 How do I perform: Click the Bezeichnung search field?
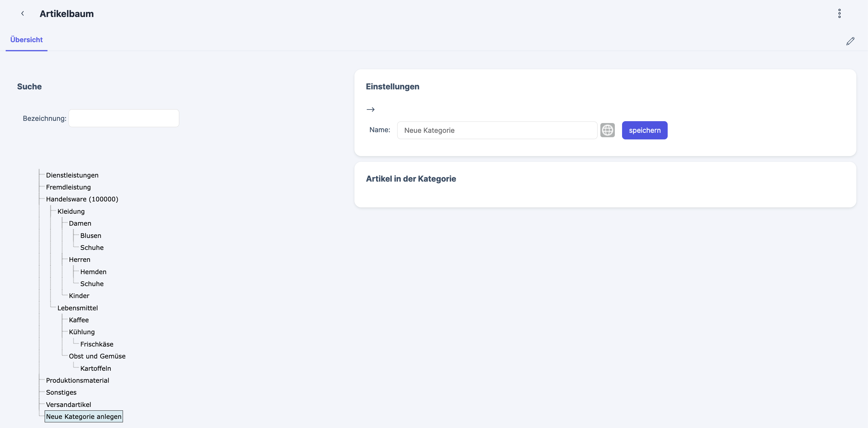(x=124, y=118)
